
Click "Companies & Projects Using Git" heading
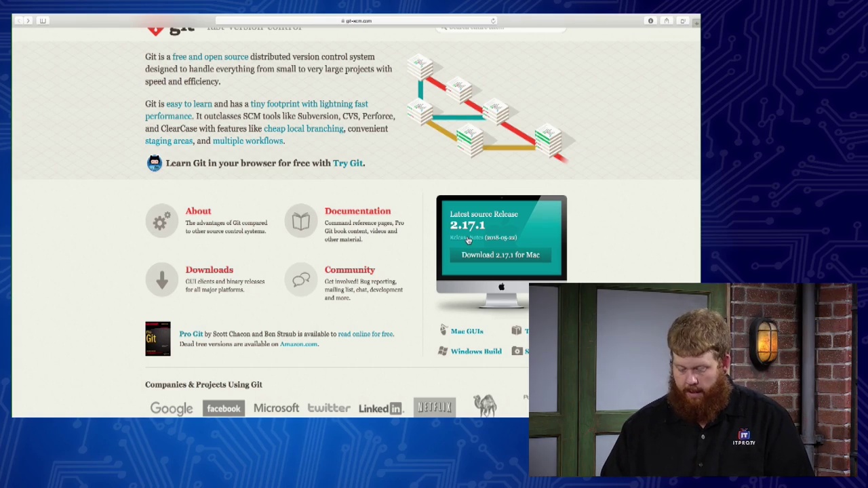203,385
